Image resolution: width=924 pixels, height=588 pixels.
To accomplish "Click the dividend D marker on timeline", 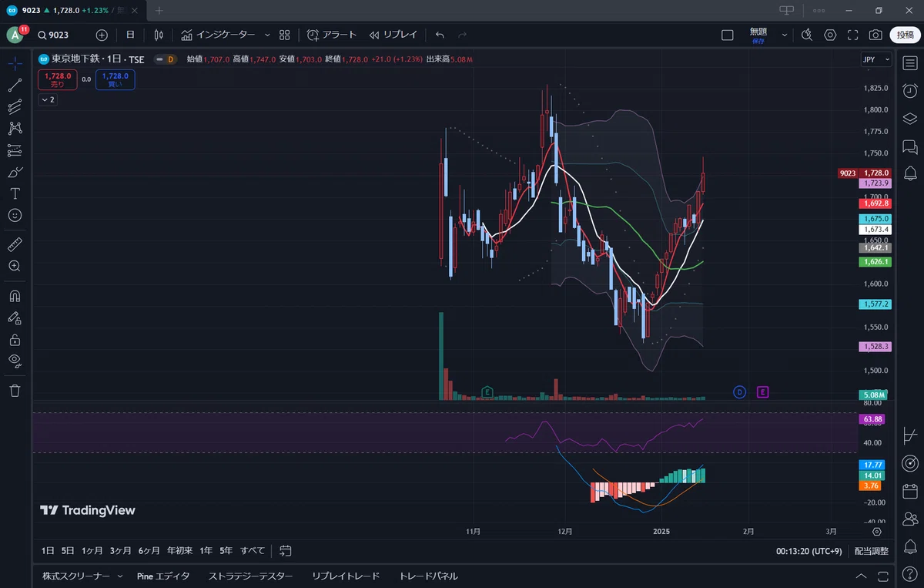I will (739, 392).
